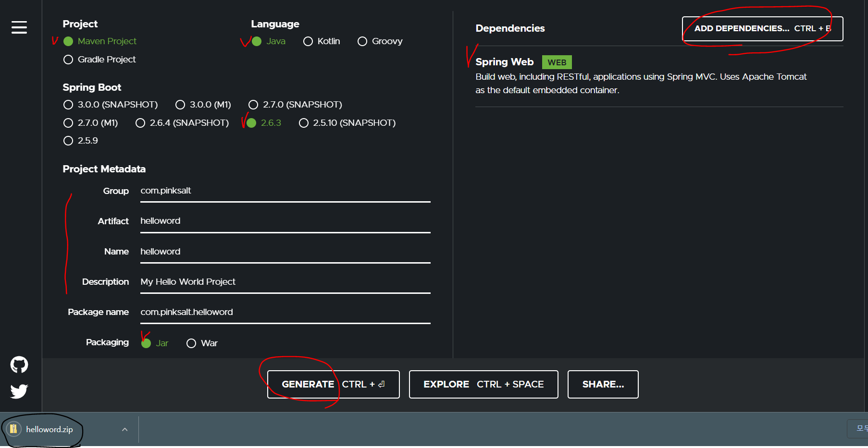This screenshot has width=868, height=448.
Task: Edit the Package name field
Action: [285, 312]
